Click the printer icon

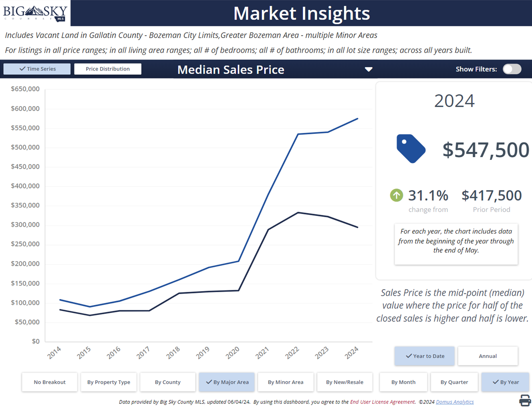(525, 400)
